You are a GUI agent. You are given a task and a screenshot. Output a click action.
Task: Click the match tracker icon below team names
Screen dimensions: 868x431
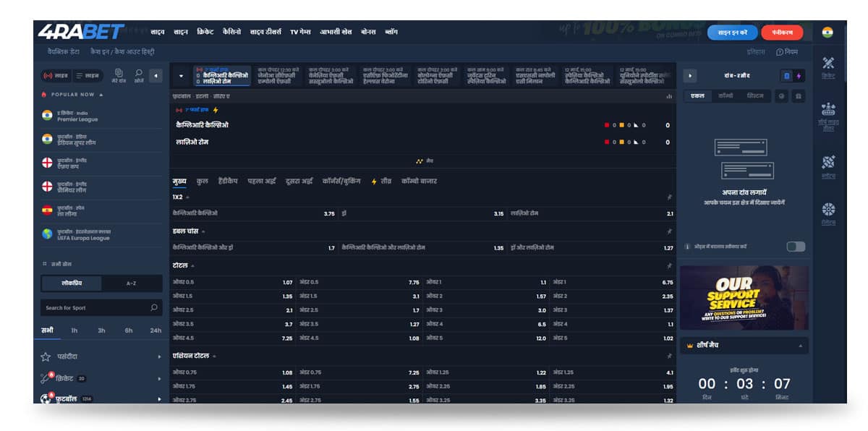click(420, 161)
